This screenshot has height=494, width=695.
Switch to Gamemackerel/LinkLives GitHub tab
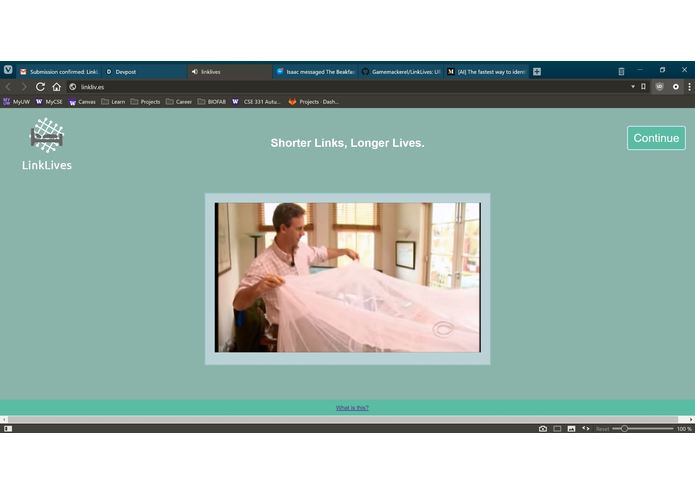click(x=401, y=72)
